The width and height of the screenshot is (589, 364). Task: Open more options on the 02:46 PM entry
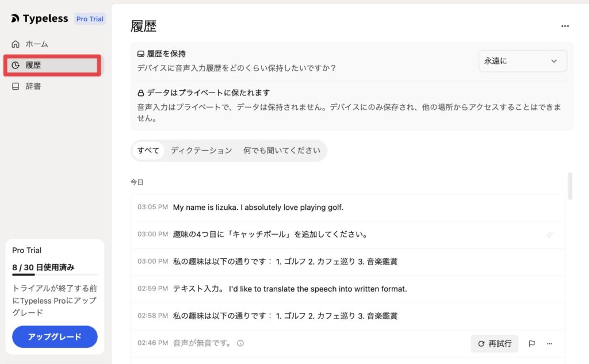pos(550,344)
